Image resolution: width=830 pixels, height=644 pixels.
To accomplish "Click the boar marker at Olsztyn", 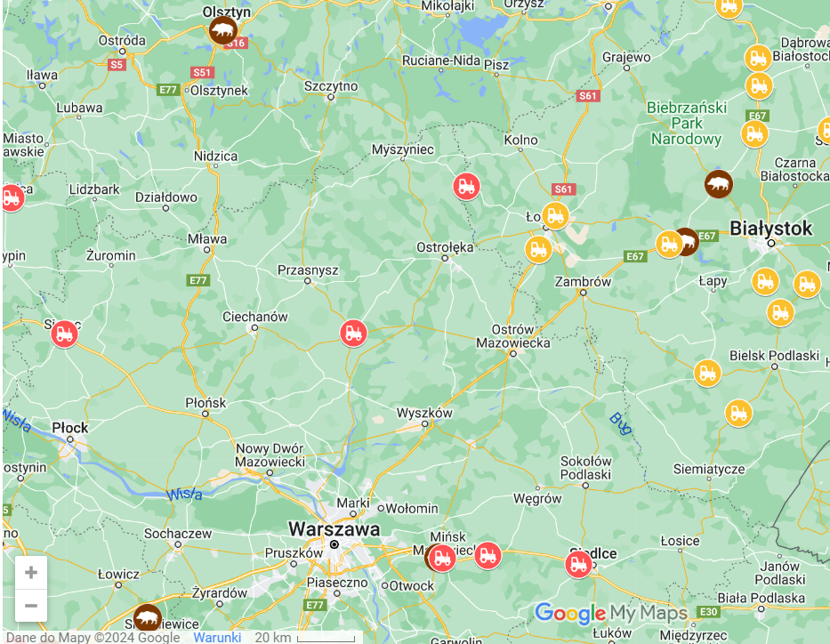I will click(222, 29).
